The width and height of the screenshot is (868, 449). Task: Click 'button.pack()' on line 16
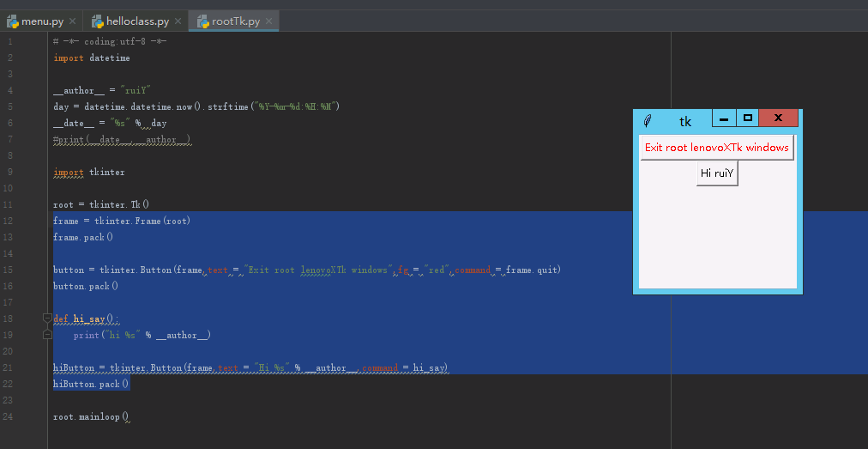tap(86, 286)
